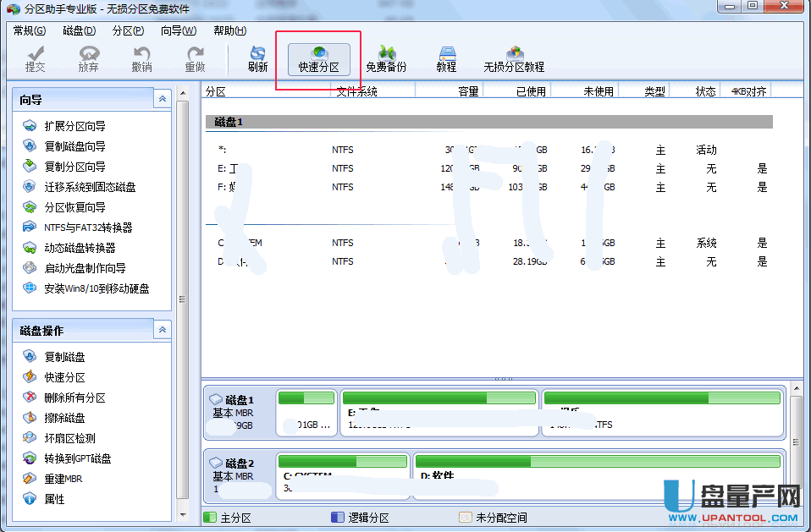This screenshot has height=532, width=811.
Task: Sort by the 分区 column header
Action: [266, 91]
